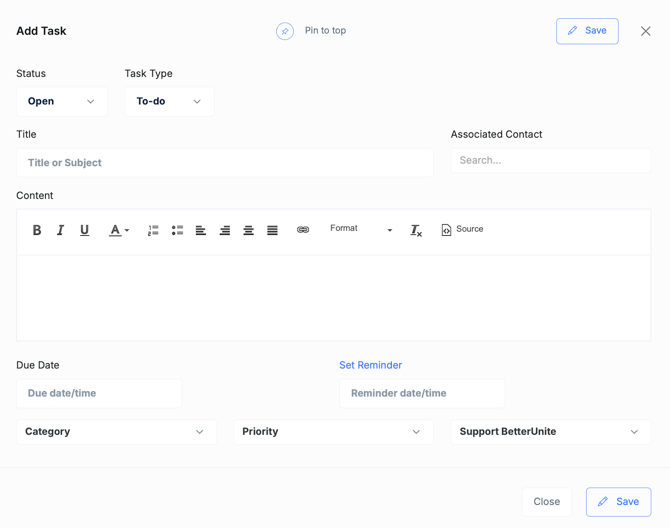The image size is (670, 528).
Task: Switch editor to Source view
Action: [462, 230]
